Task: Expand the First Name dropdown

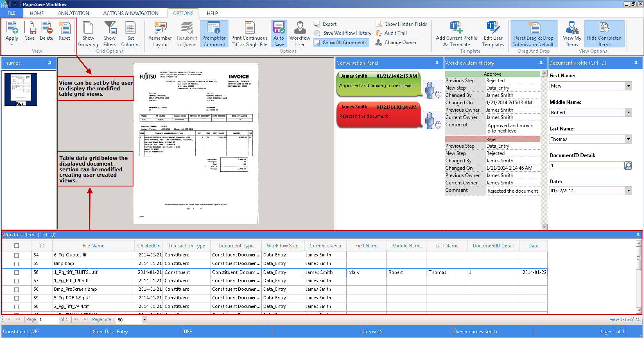Action: 628,86
